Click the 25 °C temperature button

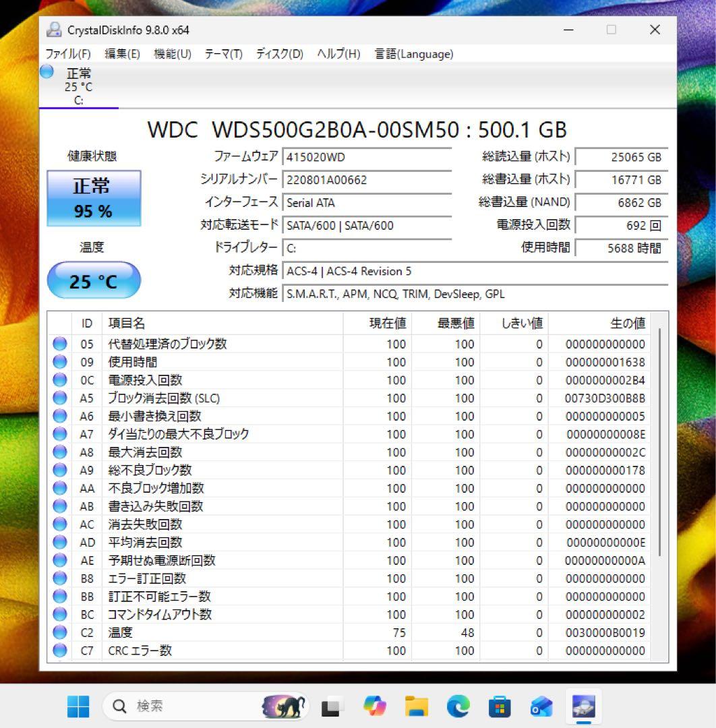point(94,280)
